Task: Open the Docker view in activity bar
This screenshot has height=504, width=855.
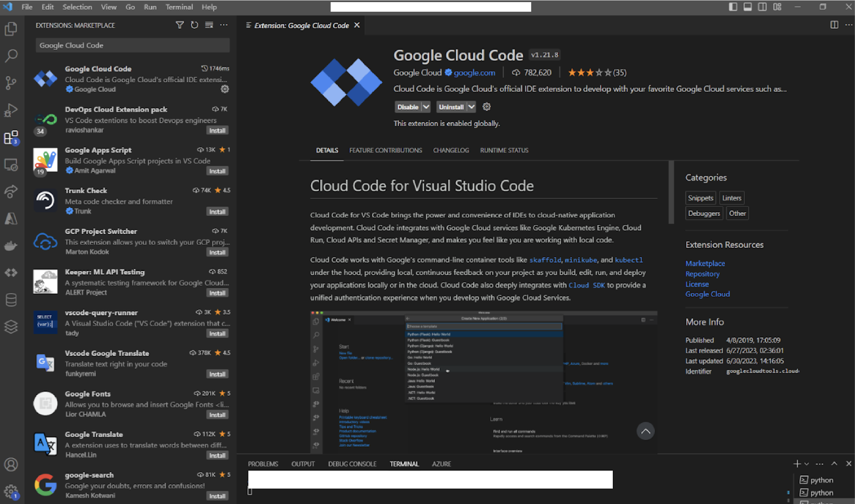Action: pyautogui.click(x=11, y=246)
